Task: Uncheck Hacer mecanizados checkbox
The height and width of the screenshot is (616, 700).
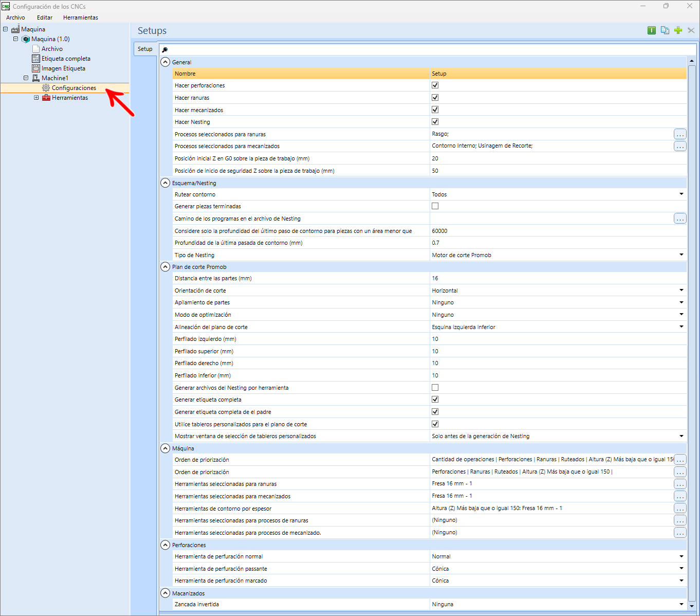Action: [x=435, y=110]
